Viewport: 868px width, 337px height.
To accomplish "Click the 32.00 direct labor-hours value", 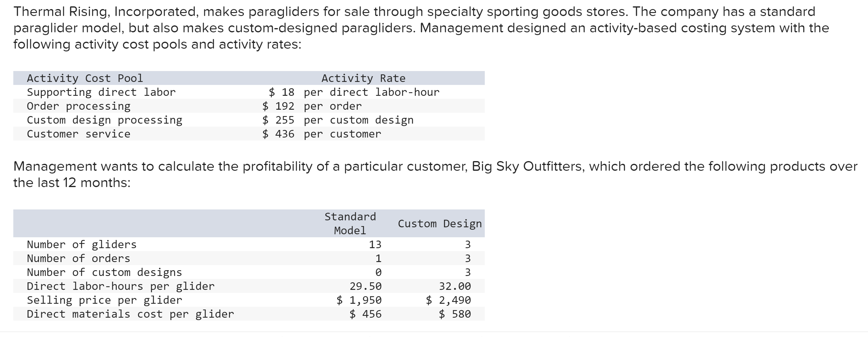I will pos(455,286).
